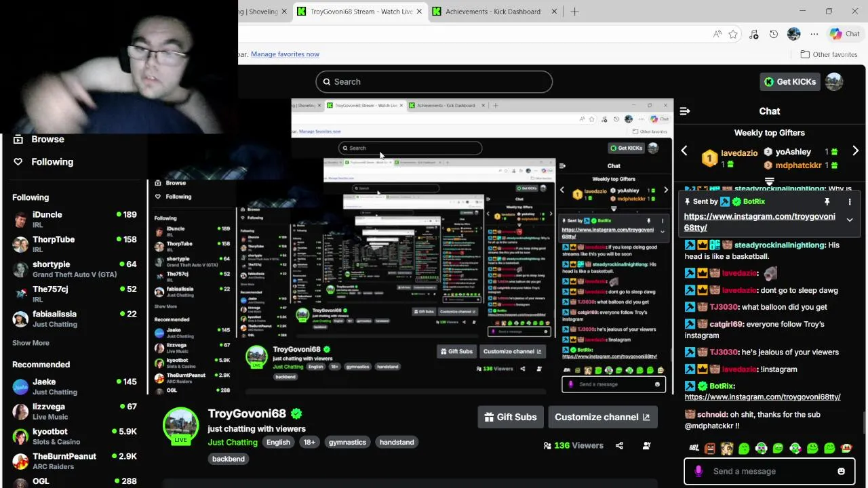The height and width of the screenshot is (488, 868).
Task: Click the English language tag
Action: click(278, 442)
